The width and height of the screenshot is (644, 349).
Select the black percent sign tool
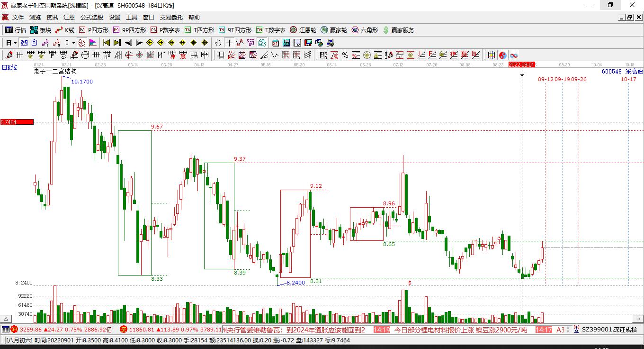(x=345, y=55)
